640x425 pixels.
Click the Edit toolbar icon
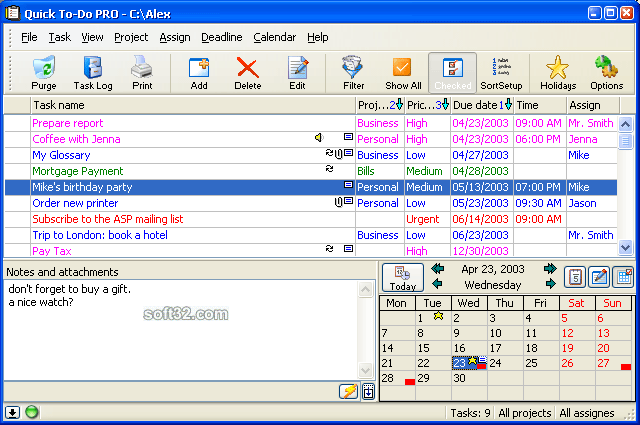point(297,73)
